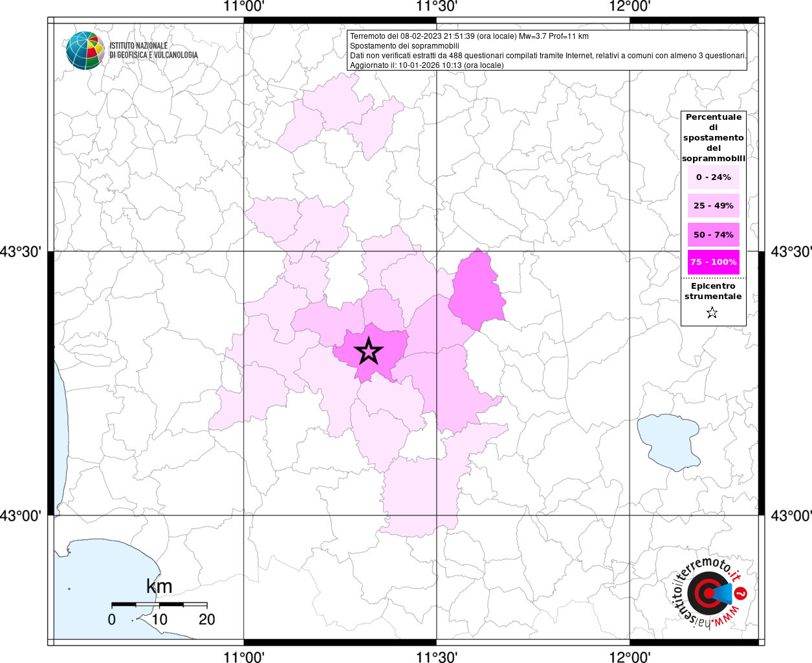Click the top 11°30' longitude label

point(437,6)
